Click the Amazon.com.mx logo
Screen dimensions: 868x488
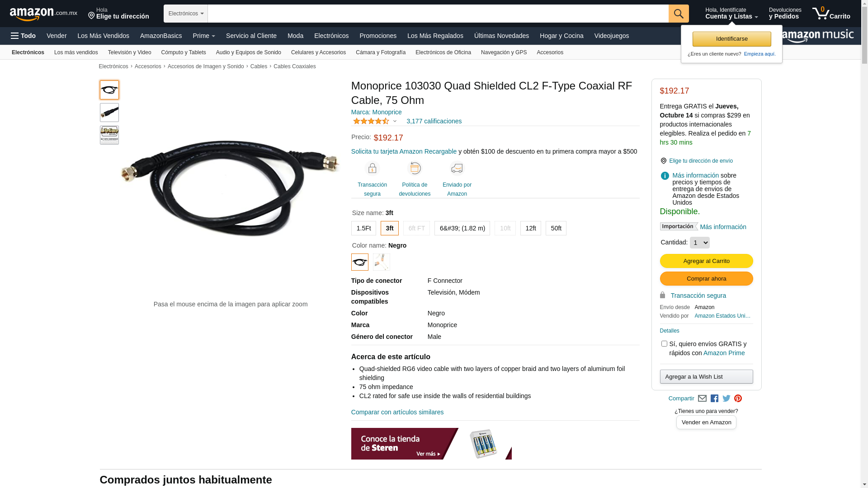pyautogui.click(x=43, y=14)
